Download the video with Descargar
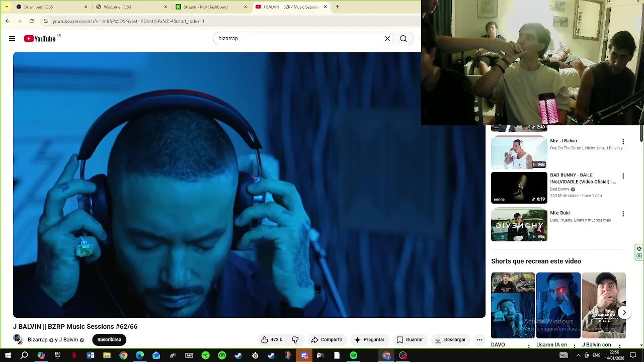Image resolution: width=644 pixels, height=362 pixels. pyautogui.click(x=450, y=340)
